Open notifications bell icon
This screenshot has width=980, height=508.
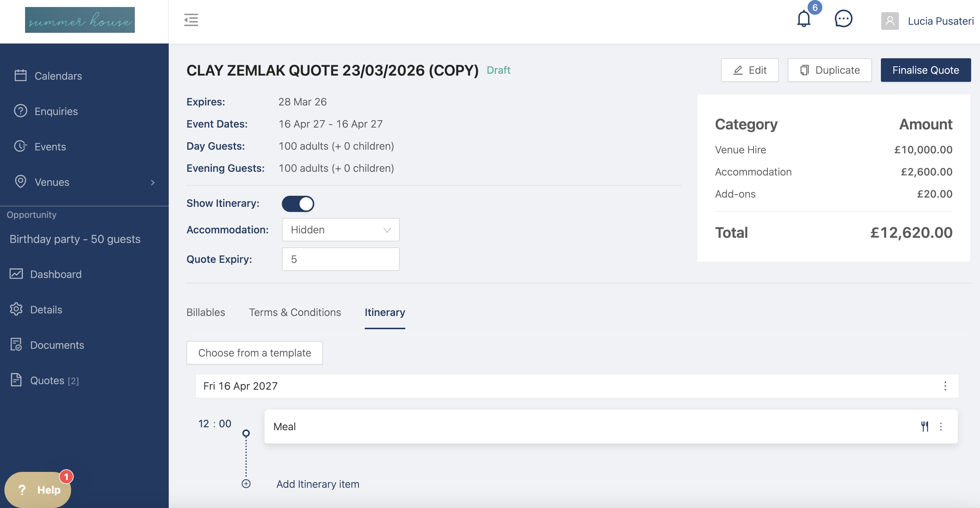804,19
